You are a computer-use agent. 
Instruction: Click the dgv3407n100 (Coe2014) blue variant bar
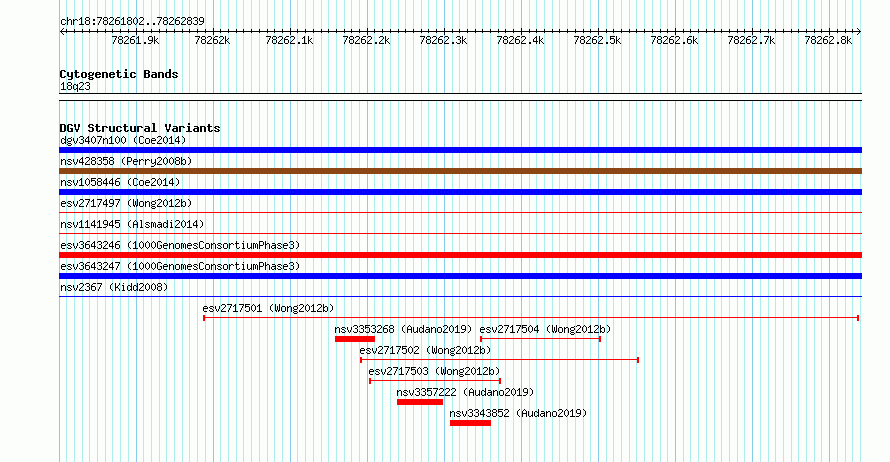[x=460, y=150]
